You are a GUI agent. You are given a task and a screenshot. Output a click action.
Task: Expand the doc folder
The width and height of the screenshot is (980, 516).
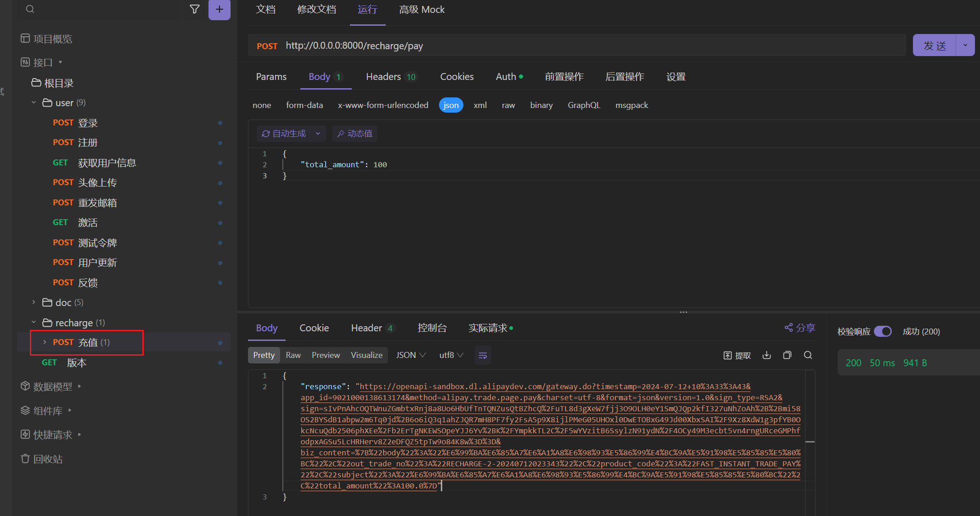click(x=34, y=302)
